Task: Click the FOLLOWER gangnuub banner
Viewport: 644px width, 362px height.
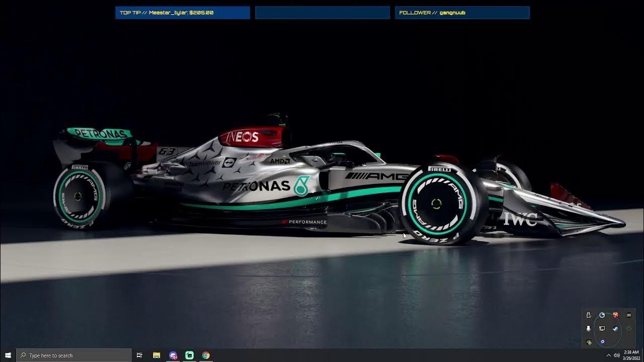Action: pyautogui.click(x=462, y=13)
